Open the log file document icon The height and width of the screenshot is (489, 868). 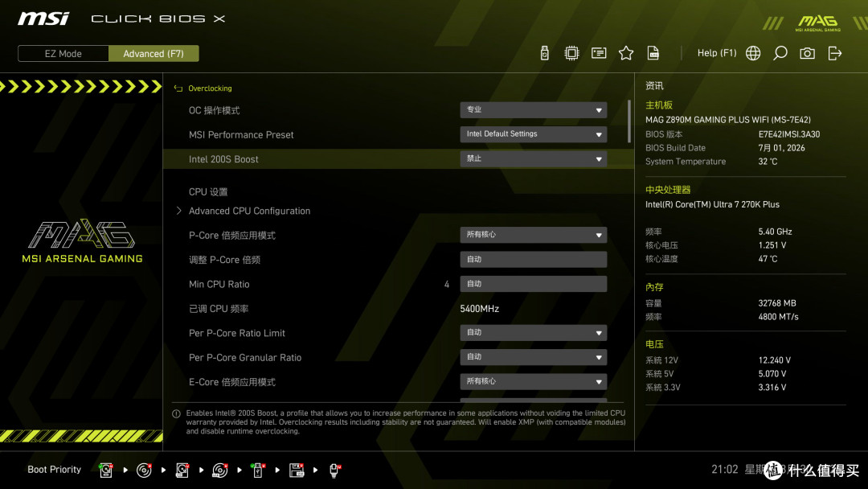pos(653,53)
